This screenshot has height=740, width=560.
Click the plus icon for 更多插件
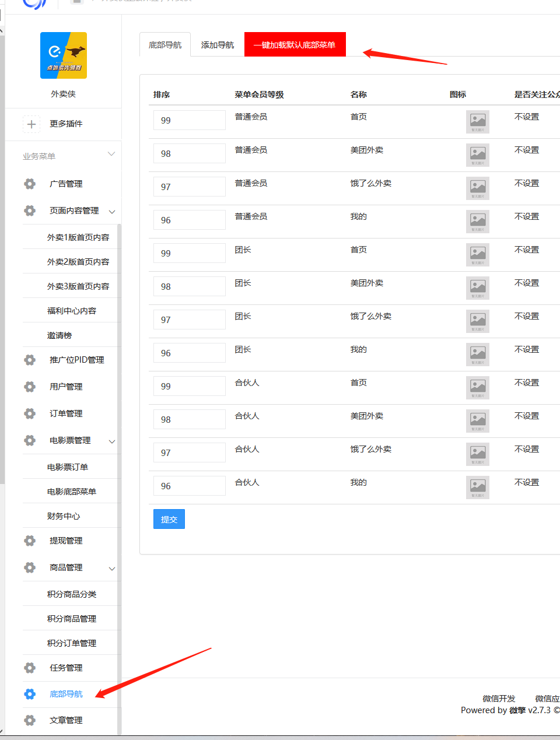32,124
